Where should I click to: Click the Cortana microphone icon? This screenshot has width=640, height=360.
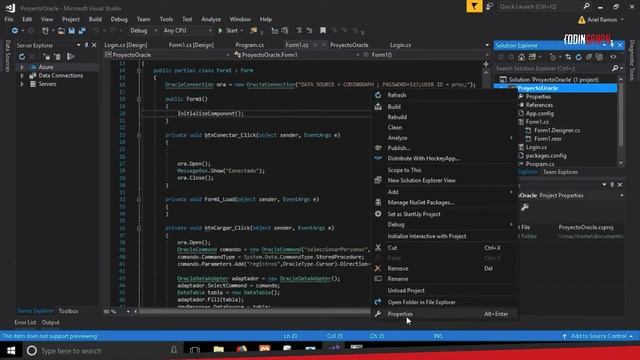(174, 350)
